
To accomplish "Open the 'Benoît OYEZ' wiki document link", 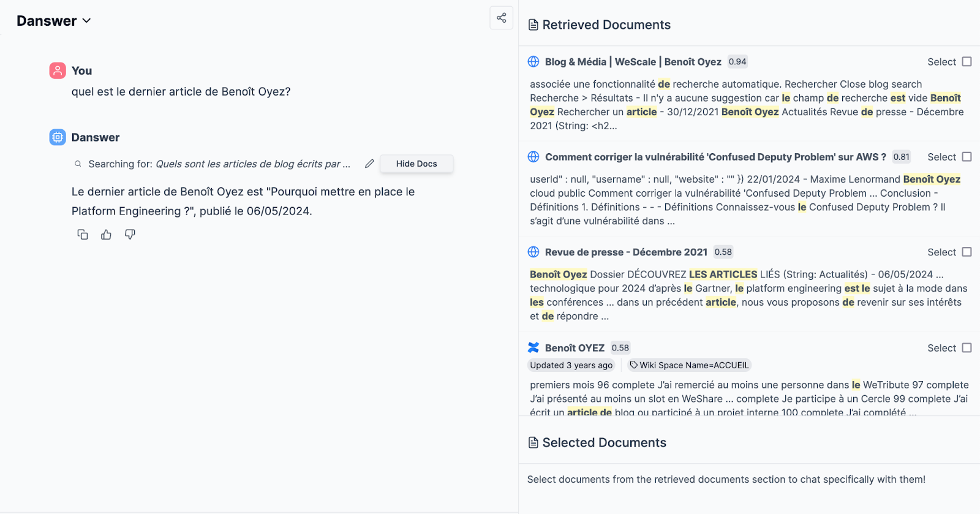I will click(575, 348).
